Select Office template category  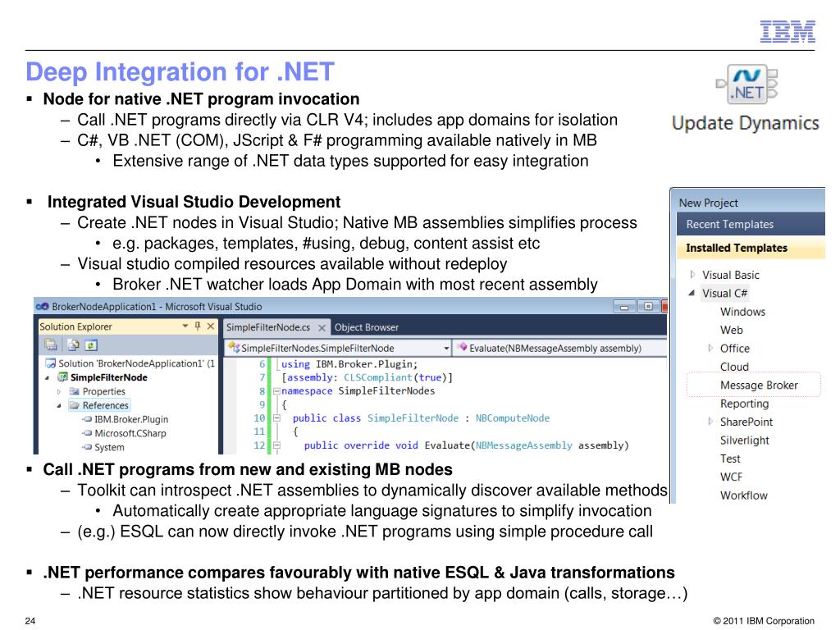click(x=734, y=348)
